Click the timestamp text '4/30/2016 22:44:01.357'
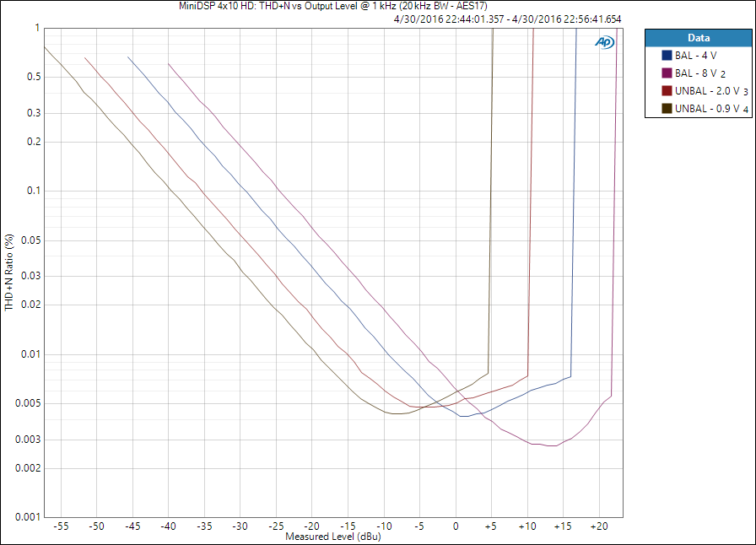 pyautogui.click(x=449, y=19)
